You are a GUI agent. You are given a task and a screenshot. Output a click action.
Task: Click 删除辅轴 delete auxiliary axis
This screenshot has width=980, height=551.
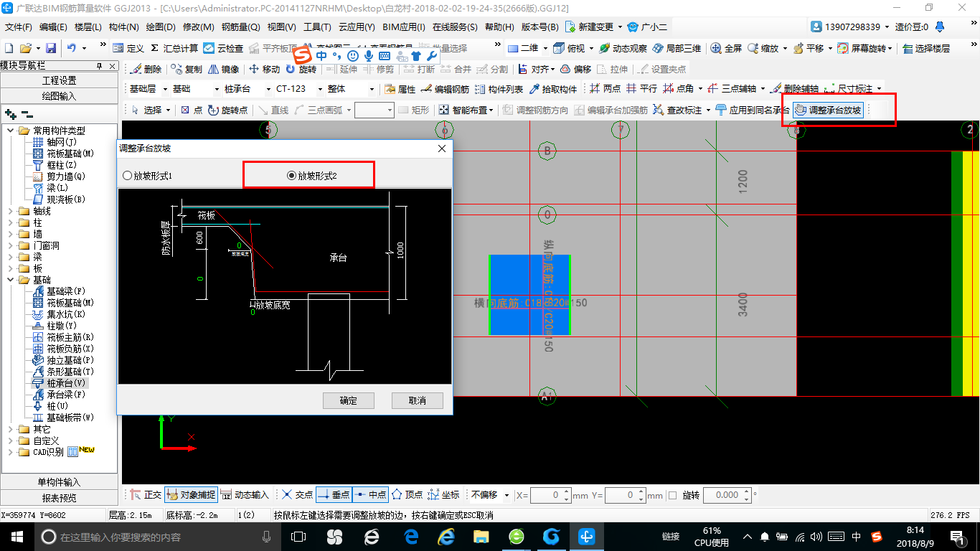[x=795, y=90]
